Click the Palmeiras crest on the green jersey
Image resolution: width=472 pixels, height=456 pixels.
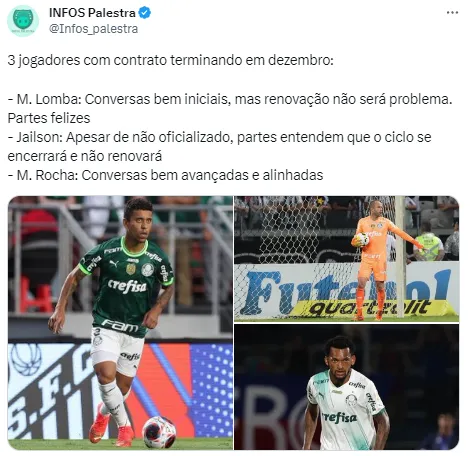pyautogui.click(x=148, y=269)
